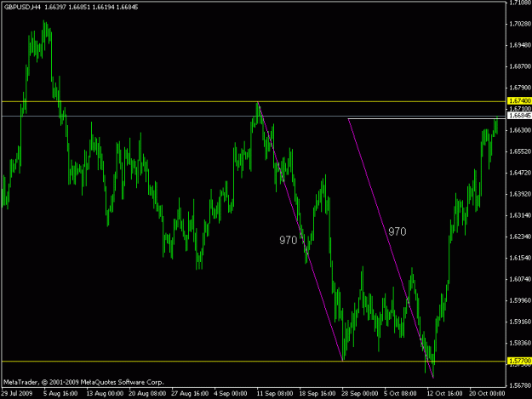This screenshot has height=399, width=532.
Task: Select the white 1.66845 current price tag
Action: [519, 116]
